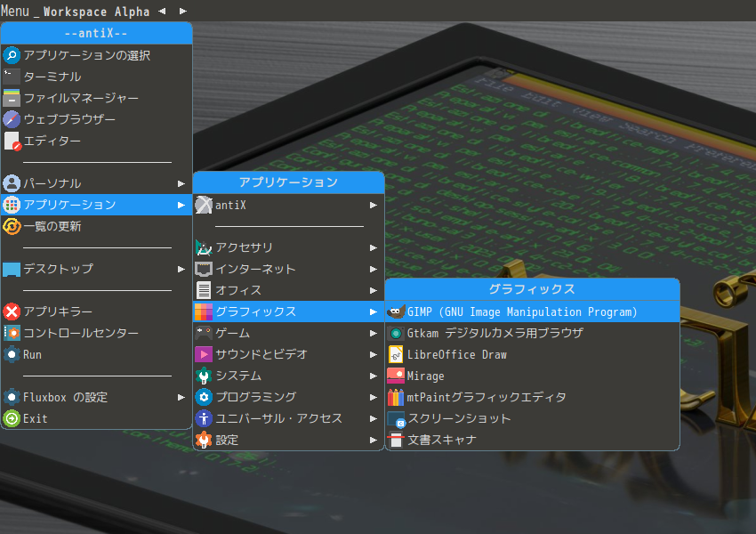Click the antiX logo icon in submenu
Viewport: 756px width, 534px height.
click(x=204, y=205)
